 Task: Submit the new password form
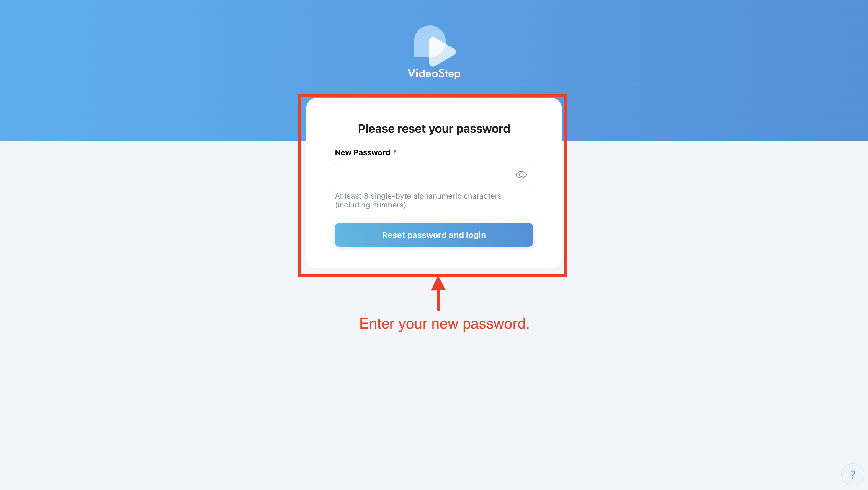pyautogui.click(x=434, y=235)
